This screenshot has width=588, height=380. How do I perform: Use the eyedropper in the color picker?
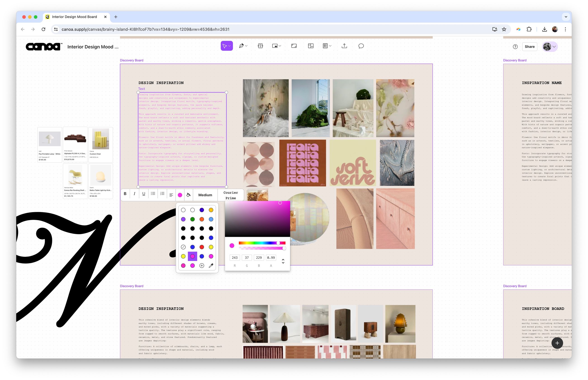pos(211,266)
